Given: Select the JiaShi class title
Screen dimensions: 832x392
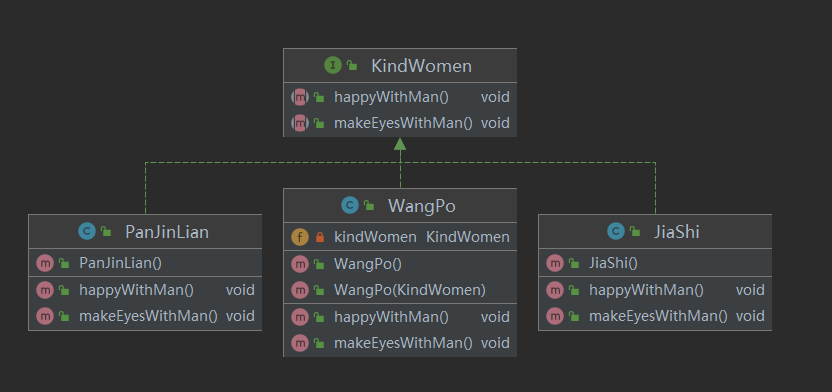Looking at the screenshot, I should [677, 232].
